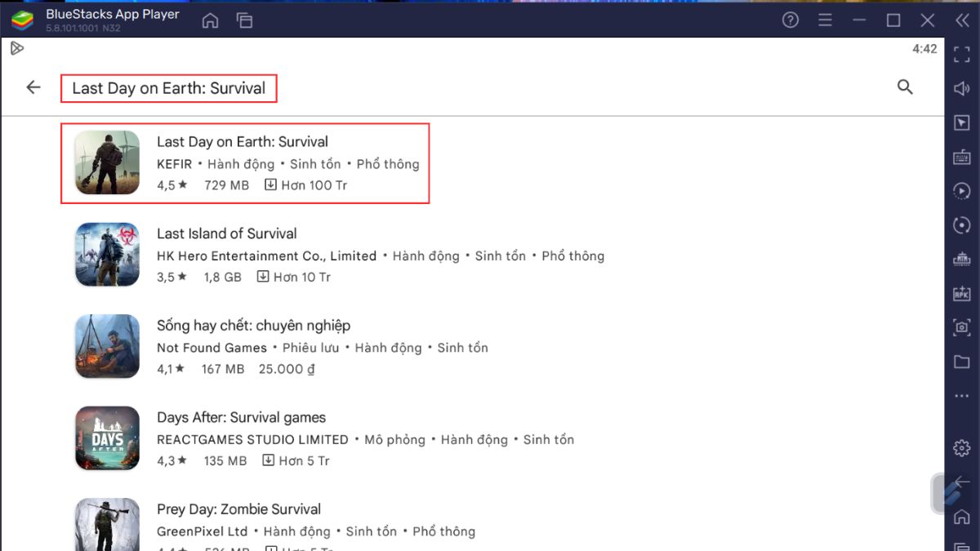The height and width of the screenshot is (551, 980).
Task: Click the sync/rotate circular icon in sidebar
Action: 962,225
